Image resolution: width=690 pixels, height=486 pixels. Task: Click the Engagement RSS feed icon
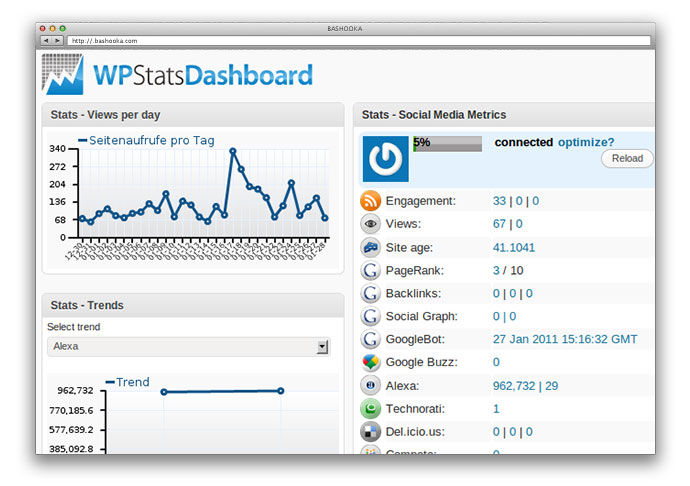371,201
